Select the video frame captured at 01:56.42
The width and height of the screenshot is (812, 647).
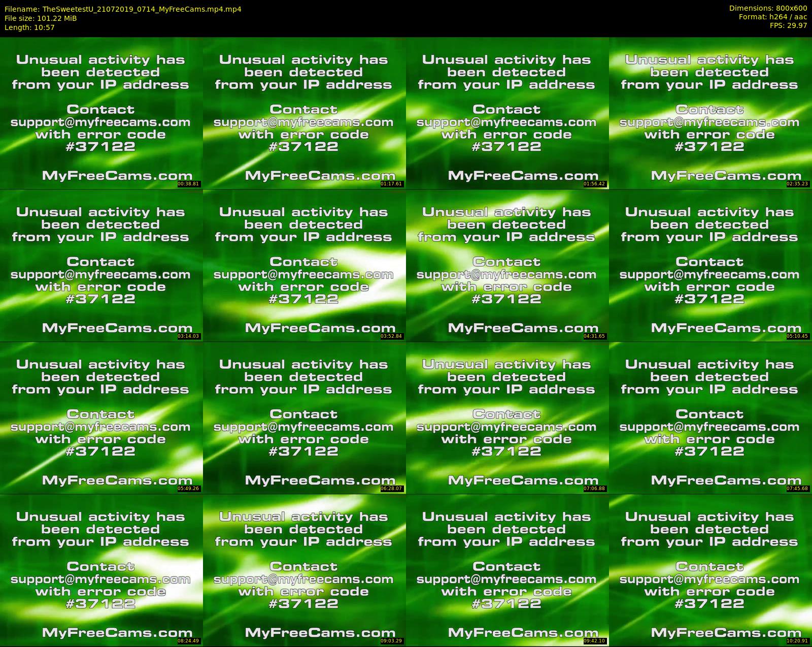pos(507,113)
